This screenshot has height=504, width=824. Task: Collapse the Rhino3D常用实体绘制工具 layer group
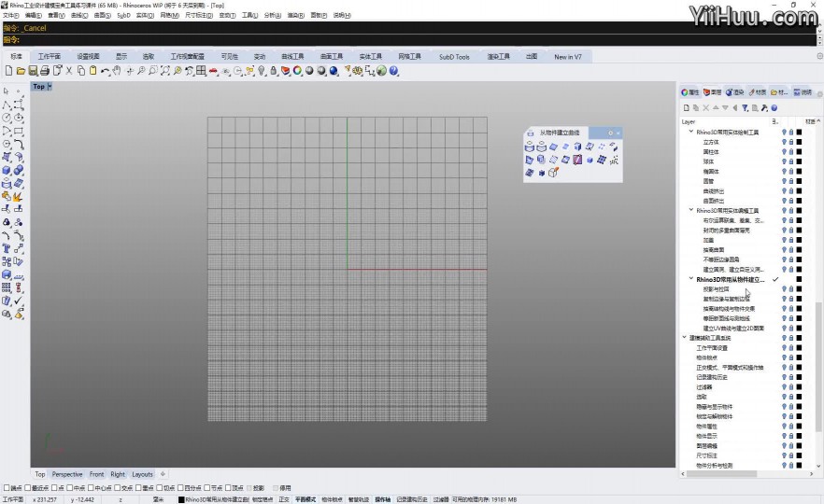tap(691, 132)
